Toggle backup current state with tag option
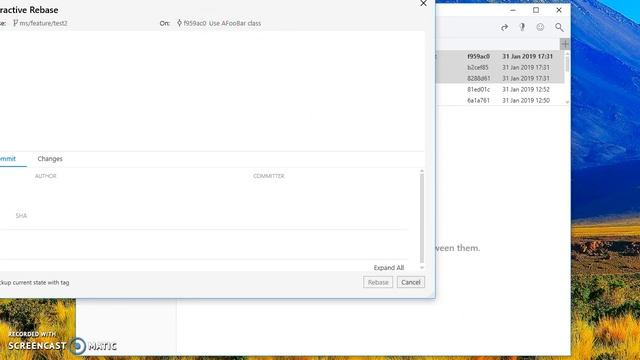 click(x=35, y=282)
